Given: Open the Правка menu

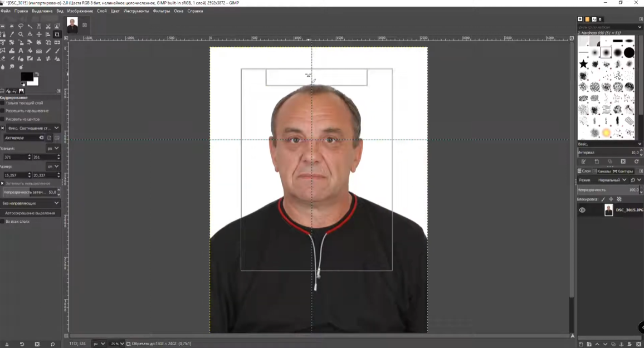Looking at the screenshot, I should point(21,11).
